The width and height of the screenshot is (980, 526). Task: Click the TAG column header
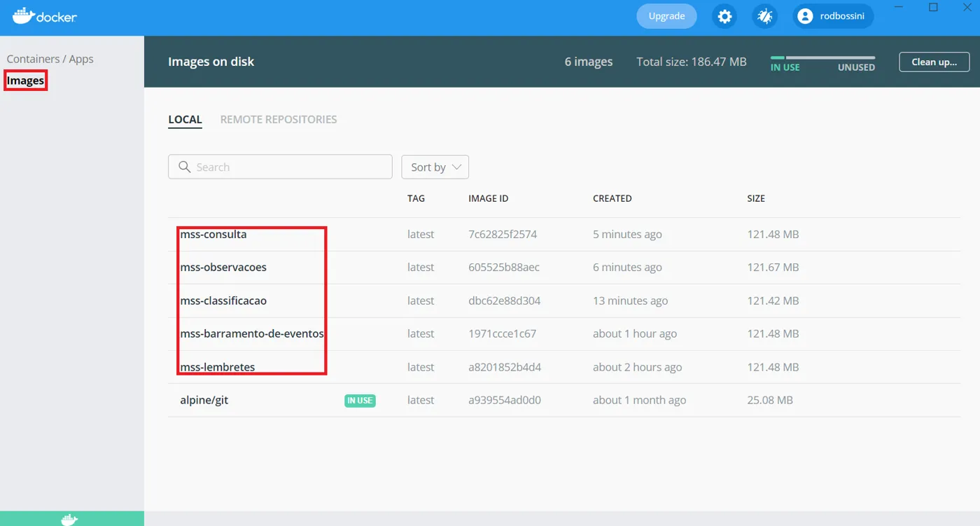tap(416, 198)
